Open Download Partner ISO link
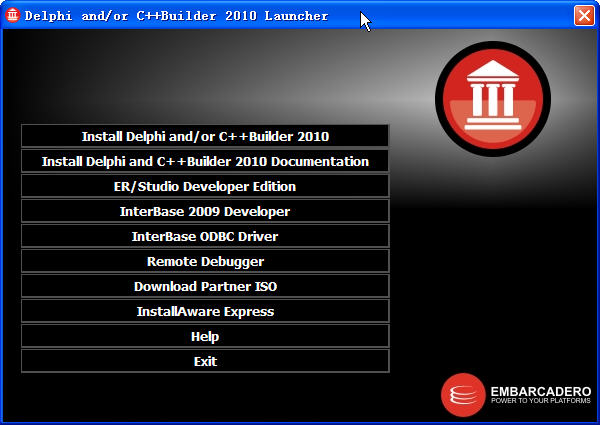 point(205,286)
